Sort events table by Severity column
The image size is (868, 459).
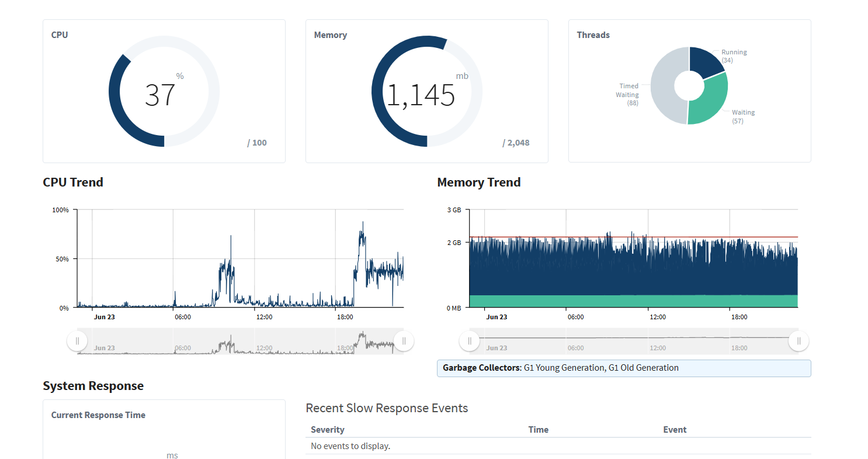(328, 430)
